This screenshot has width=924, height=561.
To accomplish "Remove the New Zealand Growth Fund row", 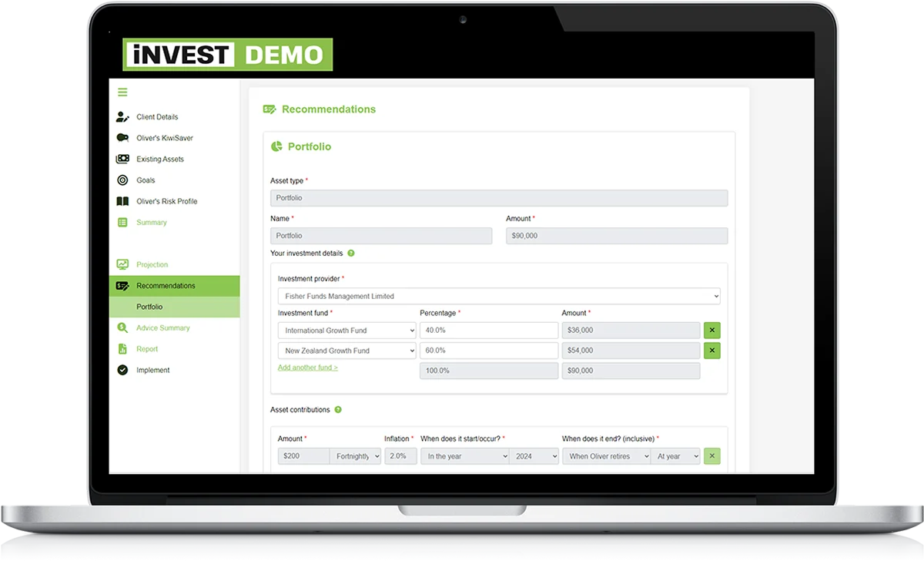I will (x=711, y=351).
